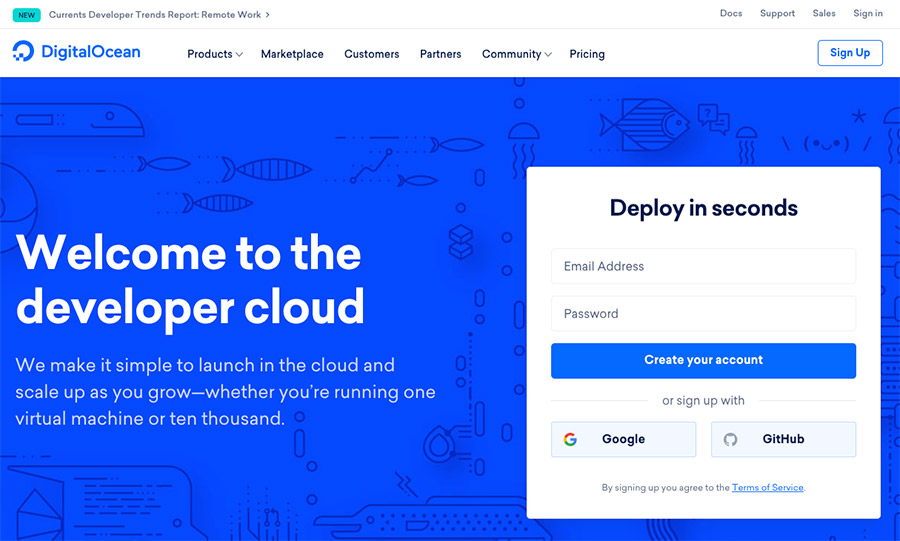The image size is (900, 541).
Task: Open the Marketplace menu item
Action: click(292, 54)
